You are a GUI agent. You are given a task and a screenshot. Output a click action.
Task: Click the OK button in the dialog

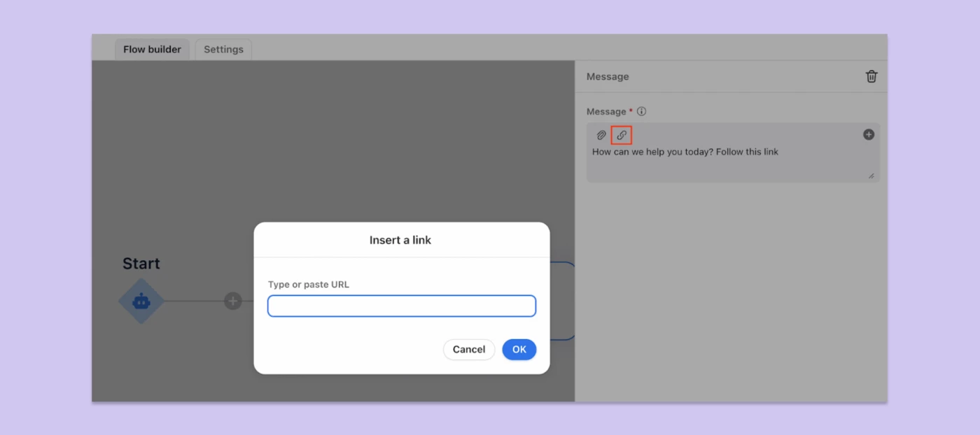pyautogui.click(x=519, y=350)
